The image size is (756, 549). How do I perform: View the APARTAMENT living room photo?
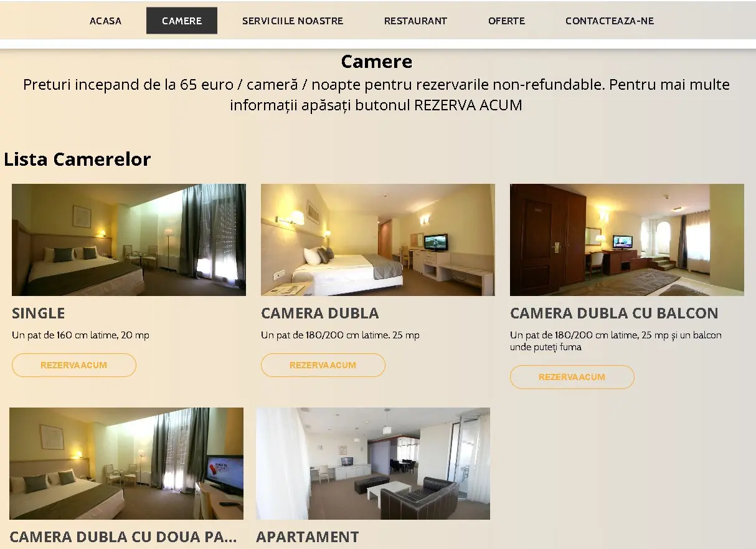coord(373,464)
